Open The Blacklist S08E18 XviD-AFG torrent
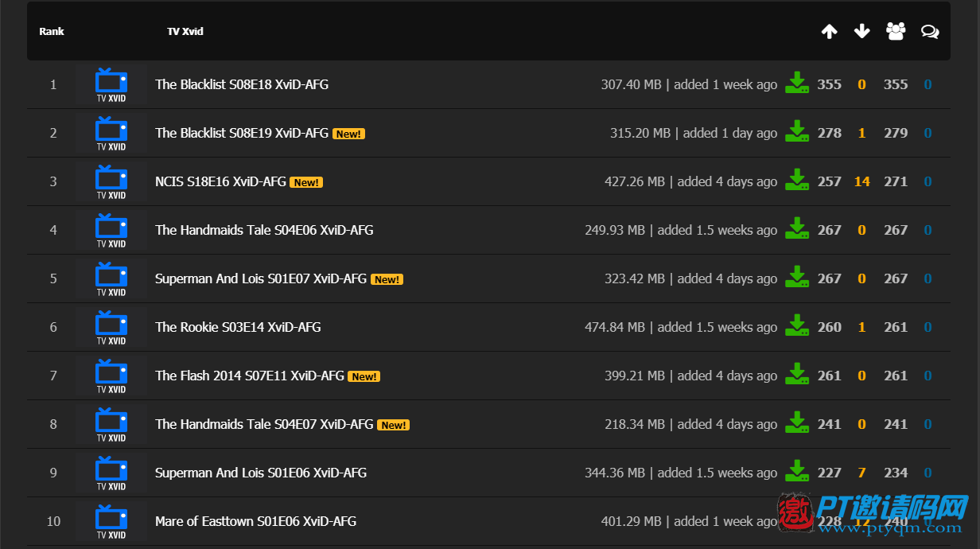The image size is (980, 549). tap(242, 84)
